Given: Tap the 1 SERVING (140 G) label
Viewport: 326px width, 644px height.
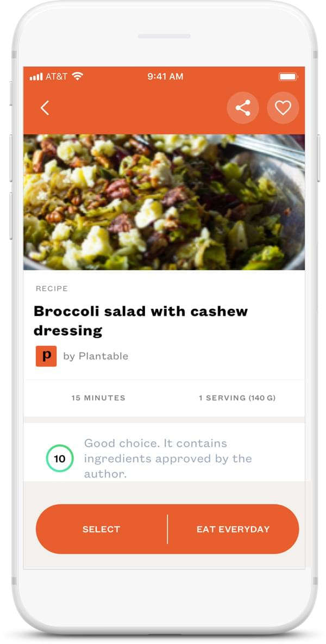Looking at the screenshot, I should pyautogui.click(x=237, y=398).
